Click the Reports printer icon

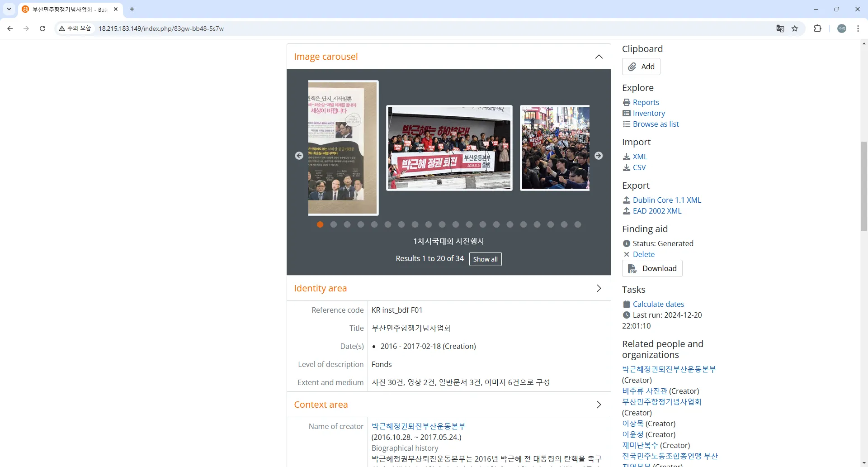tap(627, 102)
